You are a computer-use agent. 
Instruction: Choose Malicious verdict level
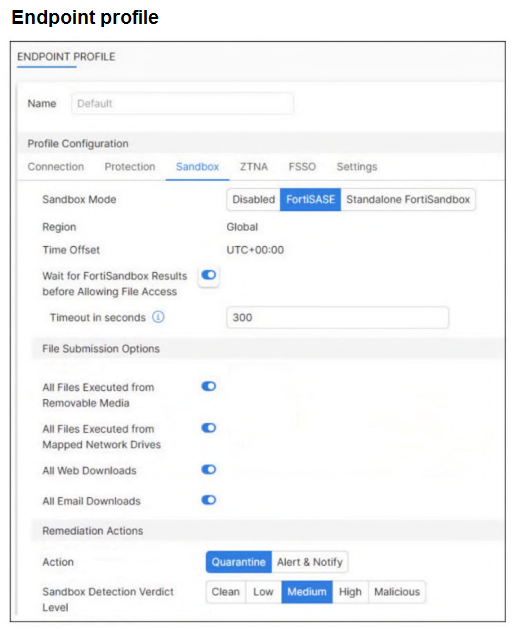(x=397, y=592)
